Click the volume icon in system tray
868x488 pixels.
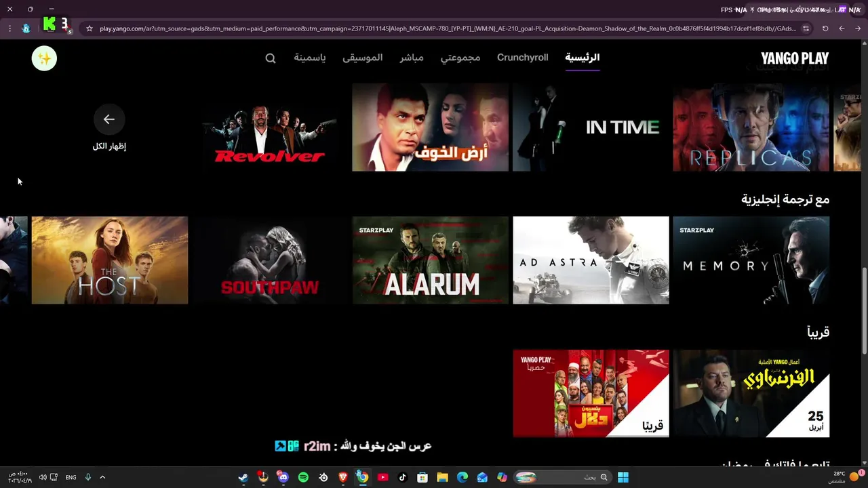[43, 477]
